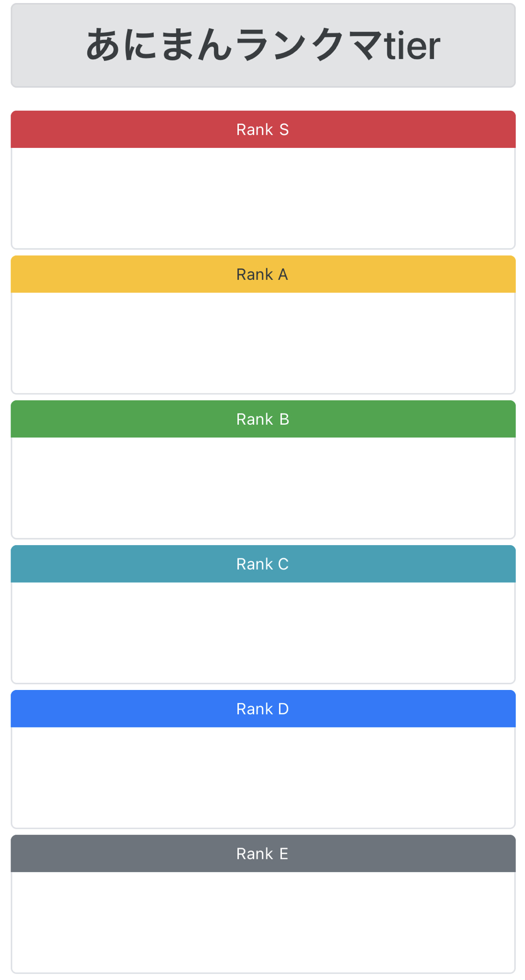525x980 pixels.
Task: Click the empty area under Rank S
Action: pyautogui.click(x=263, y=197)
